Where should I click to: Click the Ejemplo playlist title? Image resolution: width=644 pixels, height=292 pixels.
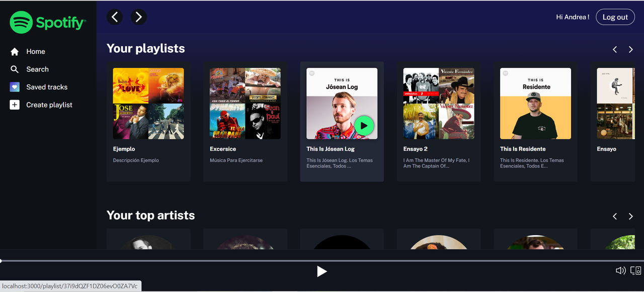124,149
